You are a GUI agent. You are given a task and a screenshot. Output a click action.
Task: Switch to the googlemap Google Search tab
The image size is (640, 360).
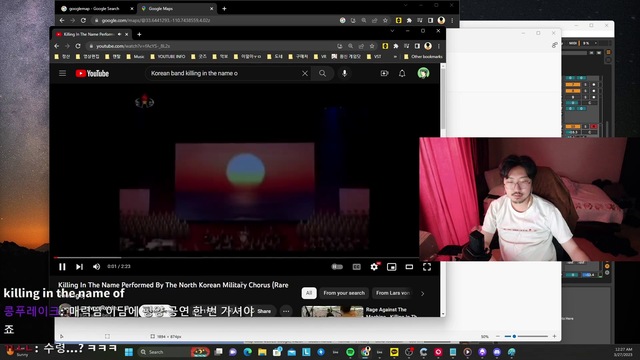tap(95, 9)
